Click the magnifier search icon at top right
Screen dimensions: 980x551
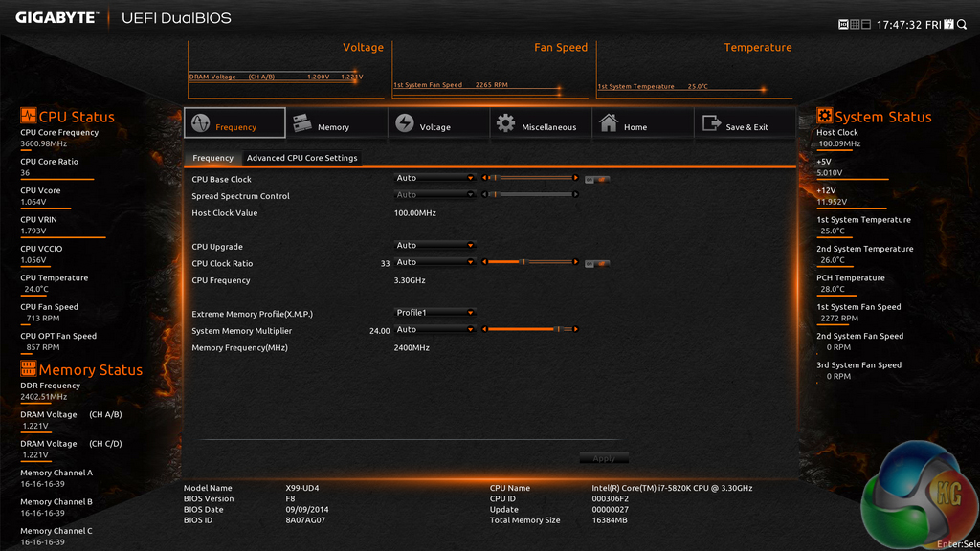[963, 24]
